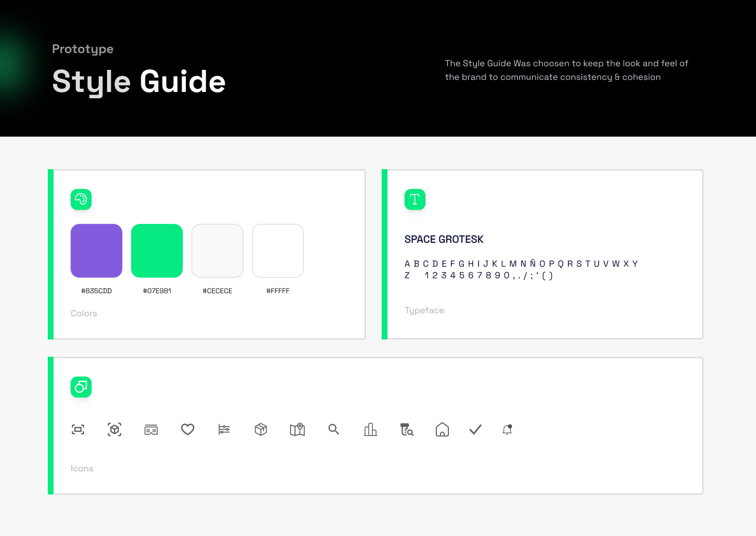Click the heart favorite icon

pyautogui.click(x=187, y=429)
